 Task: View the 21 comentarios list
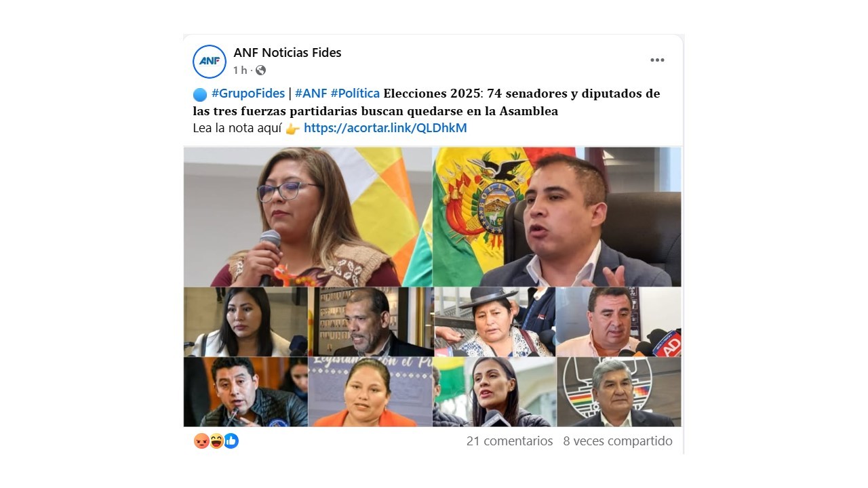pos(510,441)
